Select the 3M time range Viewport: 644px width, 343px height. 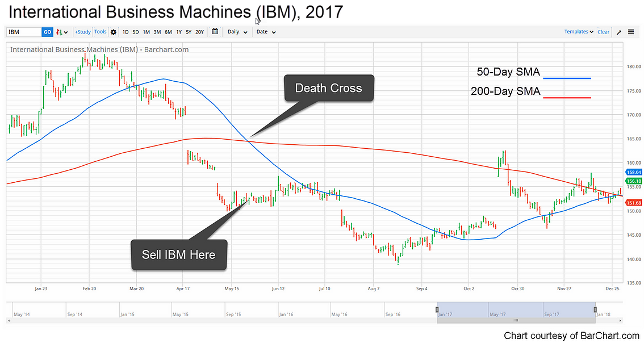[157, 32]
